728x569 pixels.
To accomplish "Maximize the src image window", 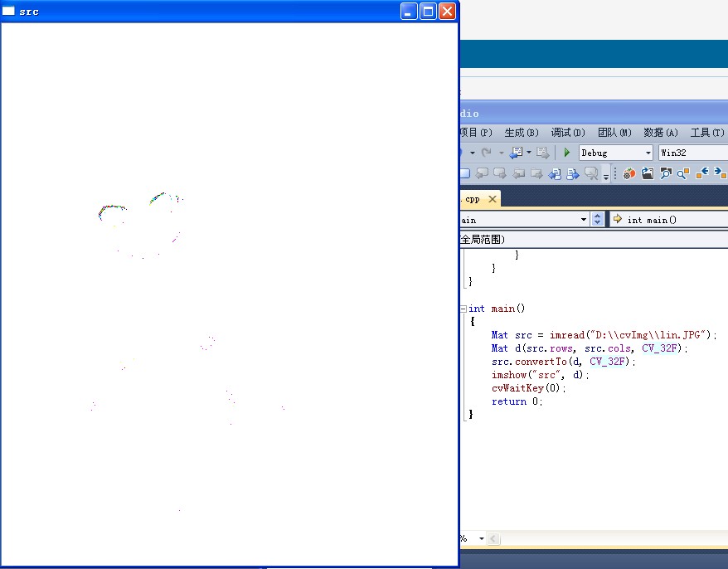I will [428, 11].
